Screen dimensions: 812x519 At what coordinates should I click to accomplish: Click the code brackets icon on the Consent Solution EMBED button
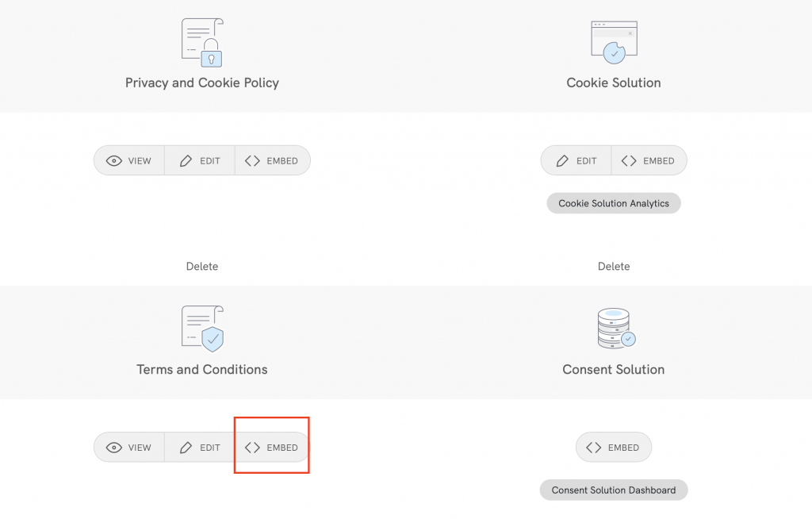594,447
